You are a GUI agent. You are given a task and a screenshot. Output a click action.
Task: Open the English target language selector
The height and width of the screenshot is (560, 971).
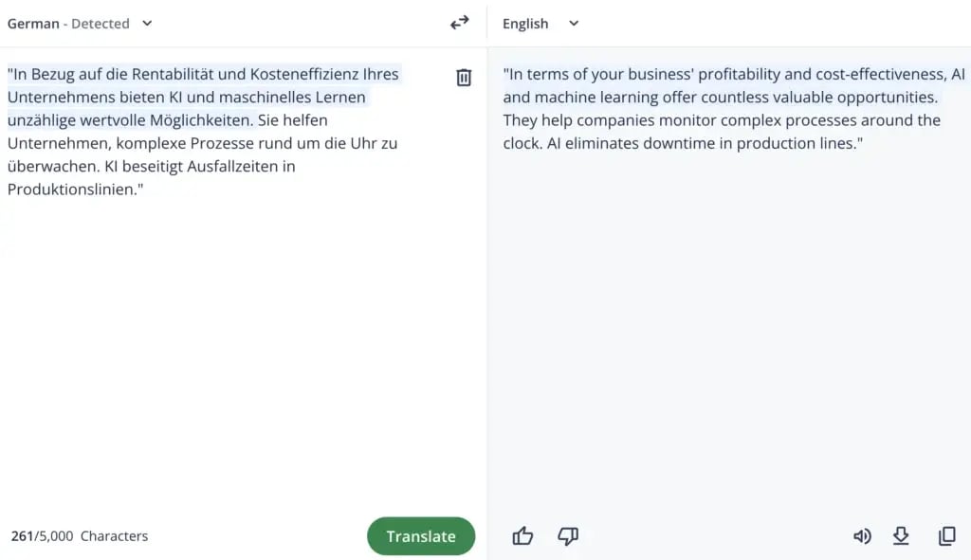[525, 24]
